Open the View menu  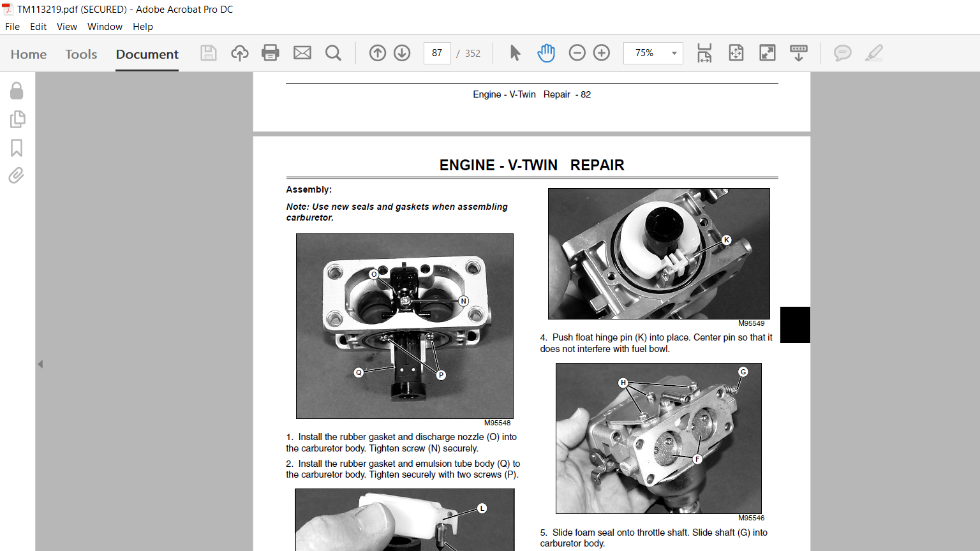point(67,27)
